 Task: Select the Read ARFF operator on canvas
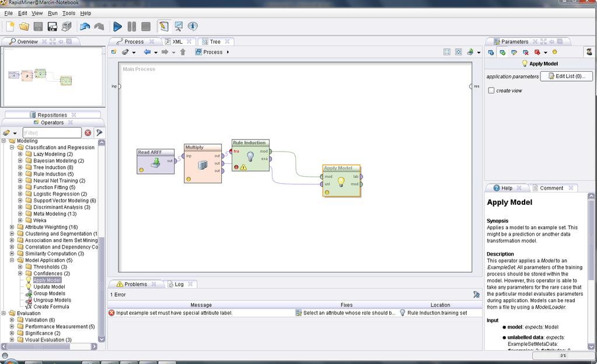click(x=155, y=161)
